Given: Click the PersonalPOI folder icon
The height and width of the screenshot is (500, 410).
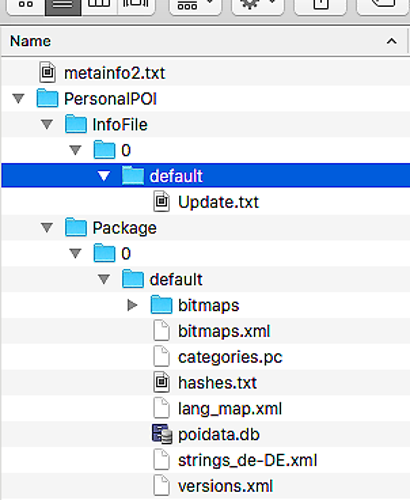Looking at the screenshot, I should point(47,98).
